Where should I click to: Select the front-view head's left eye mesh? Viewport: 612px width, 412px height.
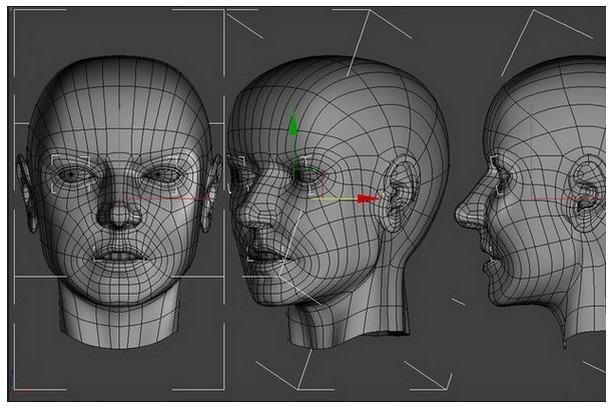74,174
